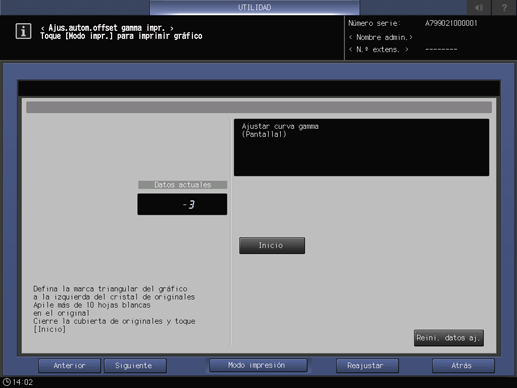The height and width of the screenshot is (388, 517).
Task: Click the 14:02 time display
Action: tap(23, 382)
